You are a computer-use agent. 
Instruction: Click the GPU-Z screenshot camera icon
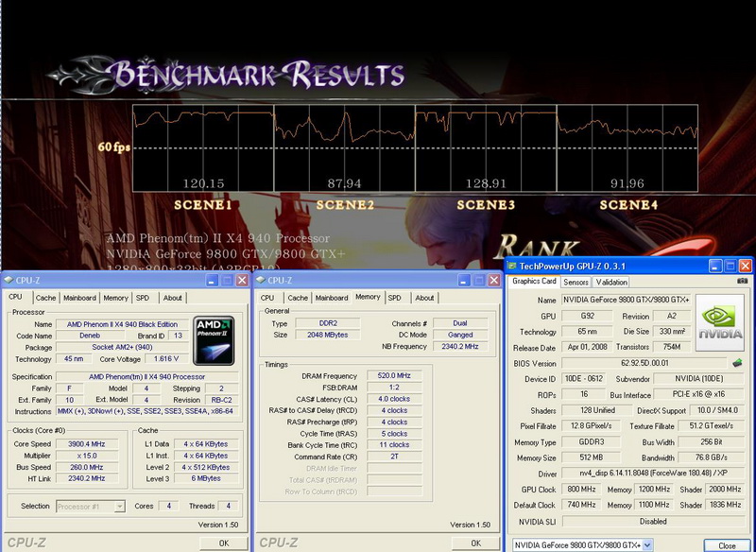coord(742,281)
